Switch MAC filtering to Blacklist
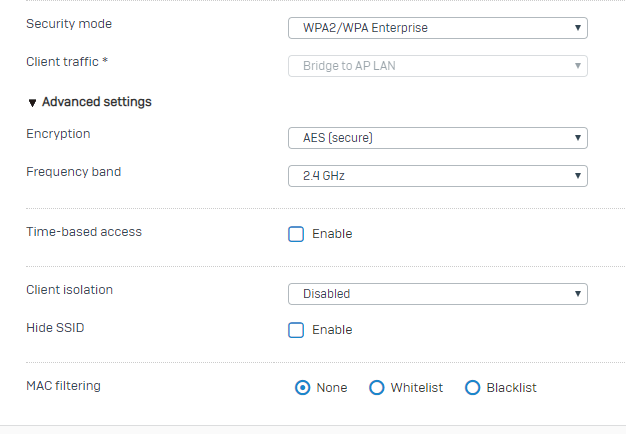This screenshot has height=434, width=626. pyautogui.click(x=473, y=388)
